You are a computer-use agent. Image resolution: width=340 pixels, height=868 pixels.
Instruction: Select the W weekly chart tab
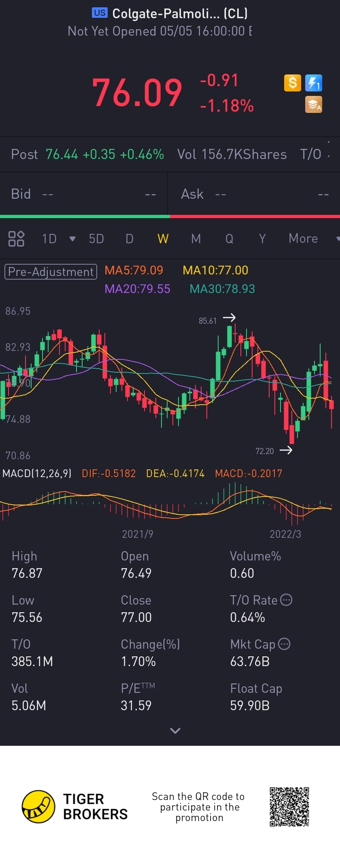point(163,239)
